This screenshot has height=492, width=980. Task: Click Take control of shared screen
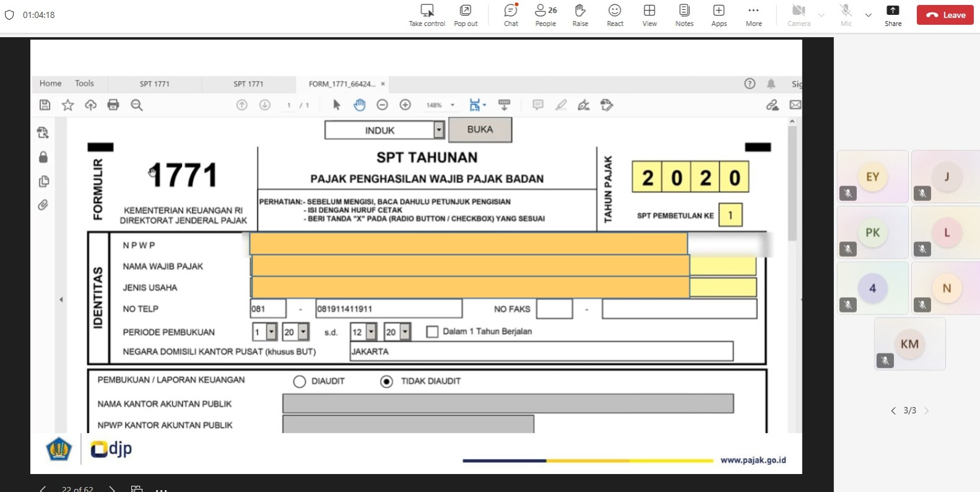pos(427,15)
